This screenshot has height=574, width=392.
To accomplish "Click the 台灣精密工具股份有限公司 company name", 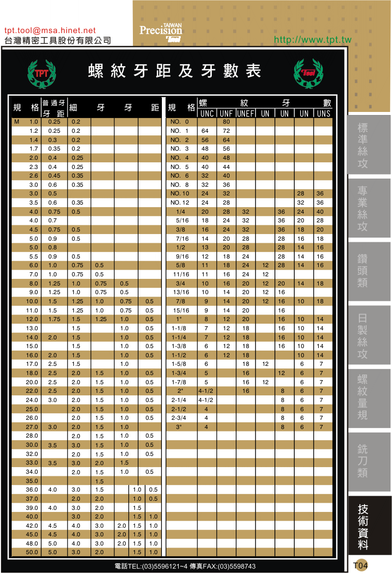I will point(58,41).
